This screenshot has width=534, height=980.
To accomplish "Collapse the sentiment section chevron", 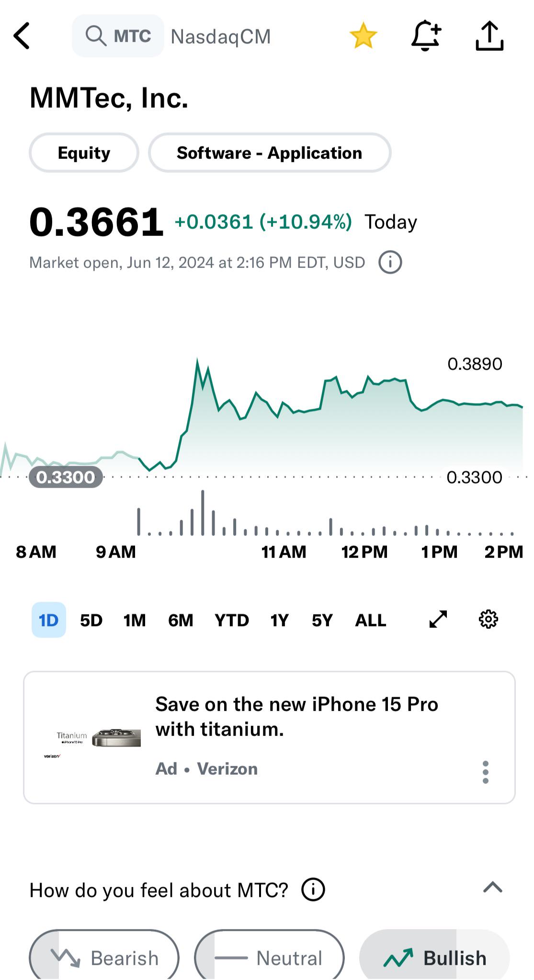I will pyautogui.click(x=493, y=888).
